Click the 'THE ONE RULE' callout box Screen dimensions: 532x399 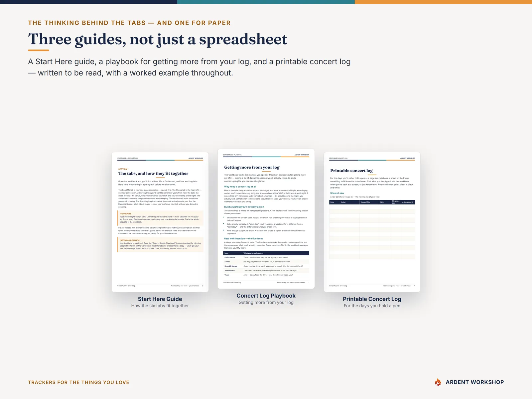[160, 218]
